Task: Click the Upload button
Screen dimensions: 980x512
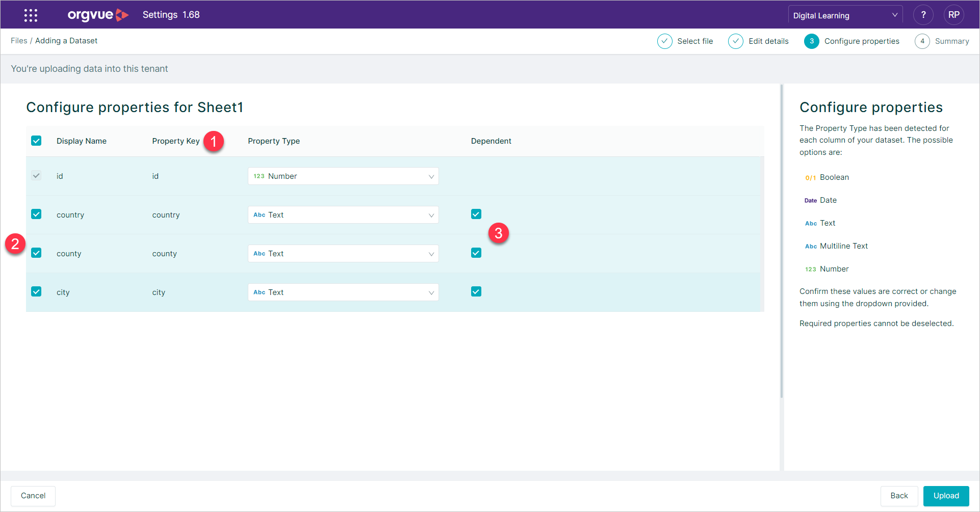Action: click(x=946, y=496)
